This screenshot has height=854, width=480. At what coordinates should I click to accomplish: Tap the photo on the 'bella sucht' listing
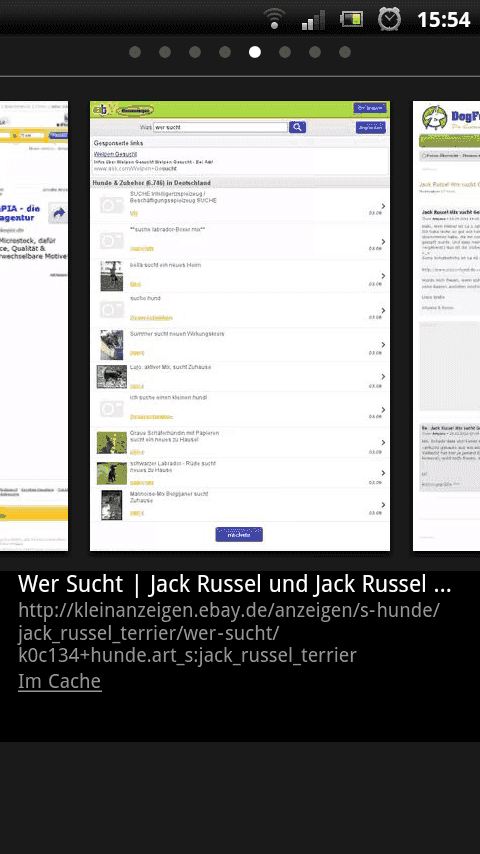coord(112,276)
